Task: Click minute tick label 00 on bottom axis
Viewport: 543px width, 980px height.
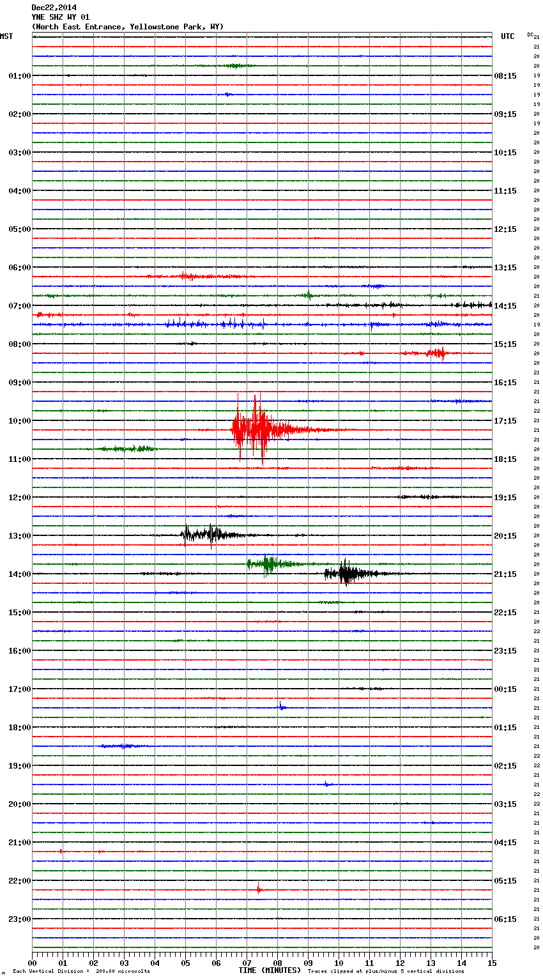Action: click(32, 963)
